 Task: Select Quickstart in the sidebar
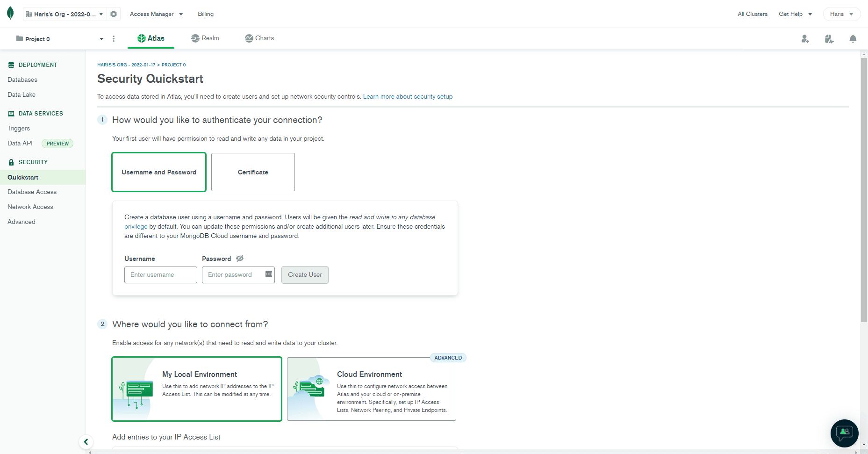click(x=43, y=177)
